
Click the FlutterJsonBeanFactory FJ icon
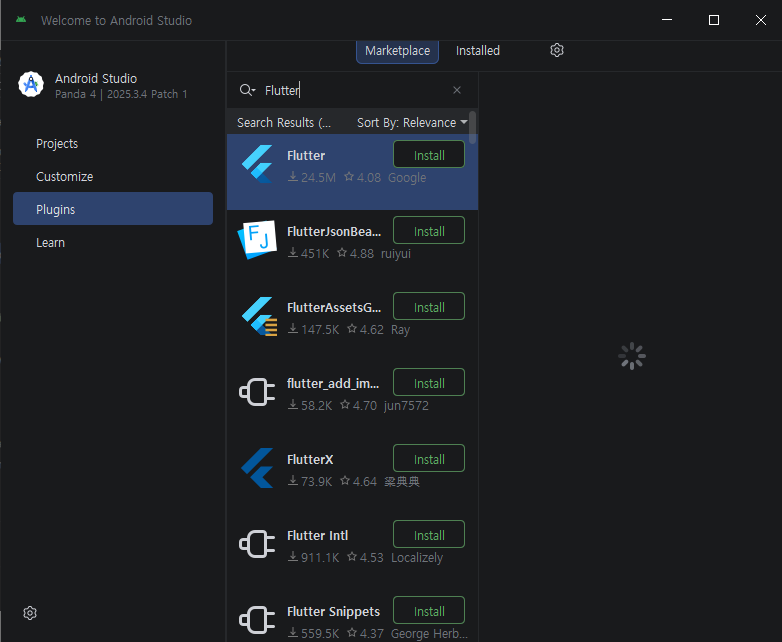click(x=257, y=240)
